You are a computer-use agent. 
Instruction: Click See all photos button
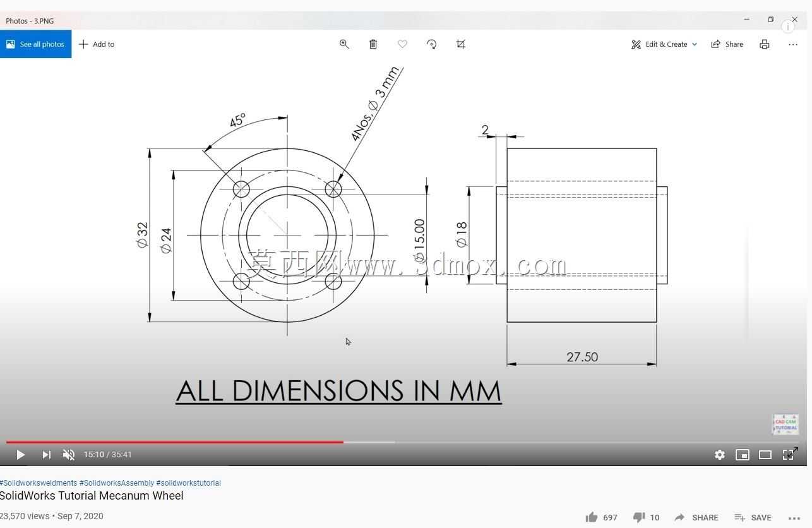(x=35, y=44)
